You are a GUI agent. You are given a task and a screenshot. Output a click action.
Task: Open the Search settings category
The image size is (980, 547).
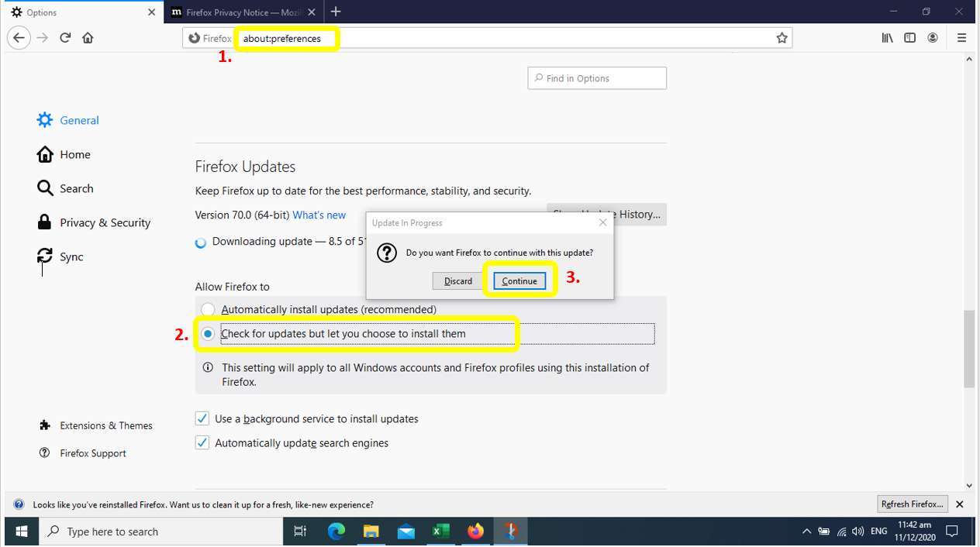point(65,188)
